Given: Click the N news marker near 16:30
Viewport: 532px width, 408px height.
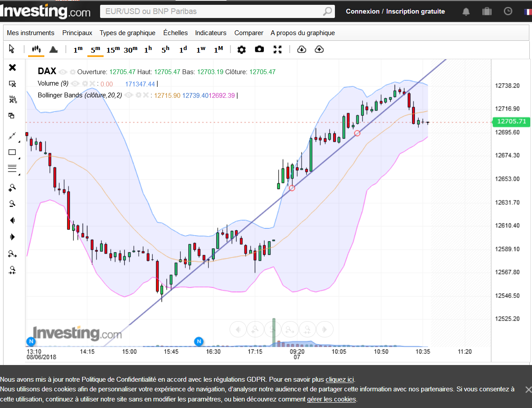Looking at the screenshot, I should tap(199, 341).
